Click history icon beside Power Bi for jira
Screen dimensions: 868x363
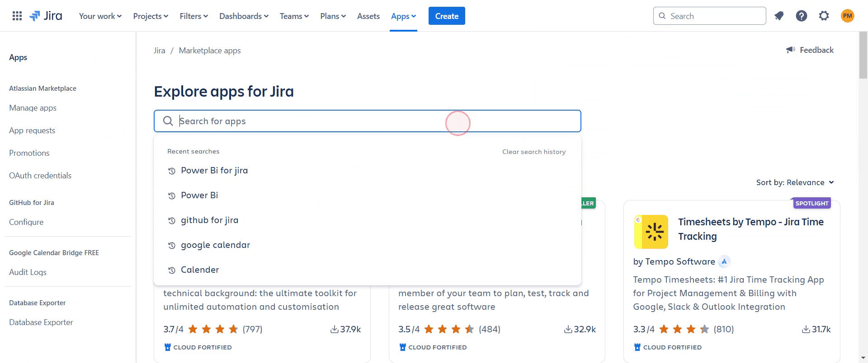point(172,171)
